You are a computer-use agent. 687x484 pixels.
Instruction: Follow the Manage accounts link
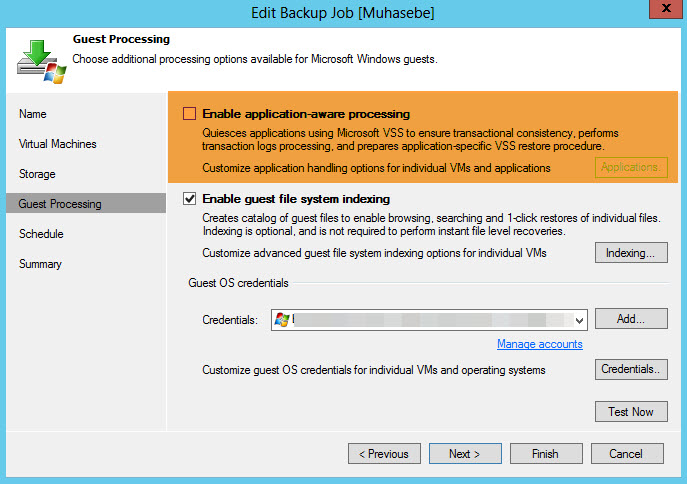(x=539, y=344)
